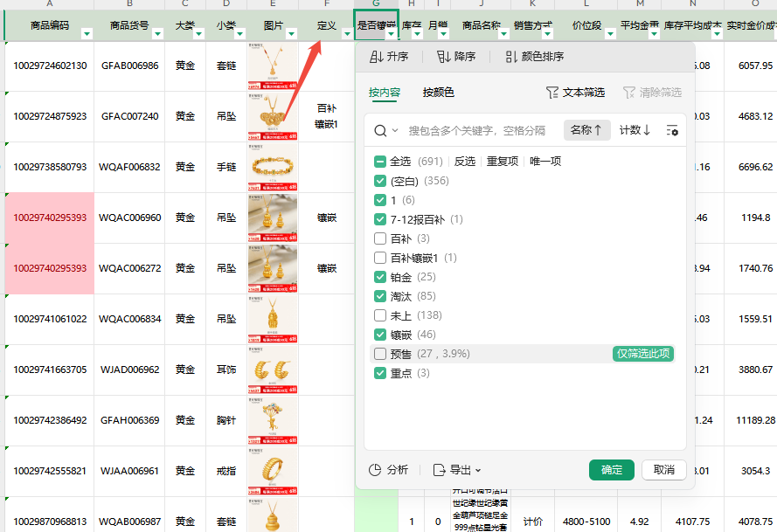Click the filter keyword search input field
The height and width of the screenshot is (532, 777).
(x=476, y=130)
